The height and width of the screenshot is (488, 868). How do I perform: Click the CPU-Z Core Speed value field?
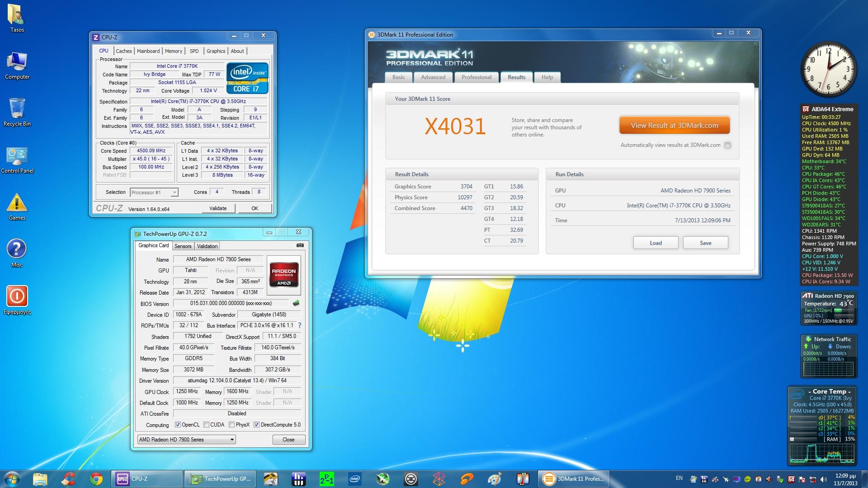point(151,151)
